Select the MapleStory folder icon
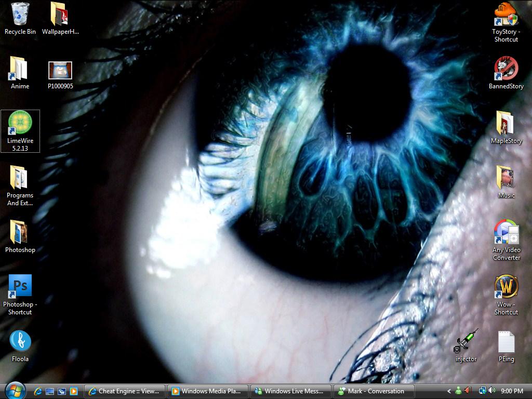Screen dimensions: 532x399 pos(505,123)
